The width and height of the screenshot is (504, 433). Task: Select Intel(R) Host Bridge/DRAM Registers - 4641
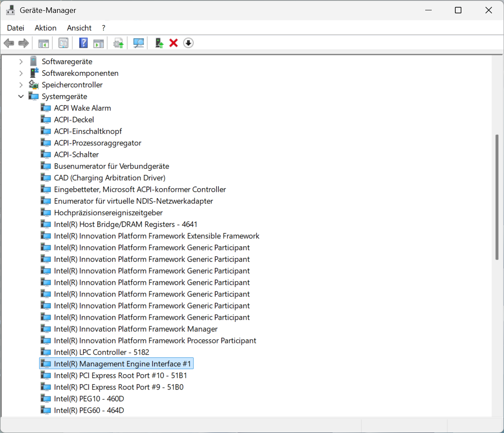pos(125,224)
